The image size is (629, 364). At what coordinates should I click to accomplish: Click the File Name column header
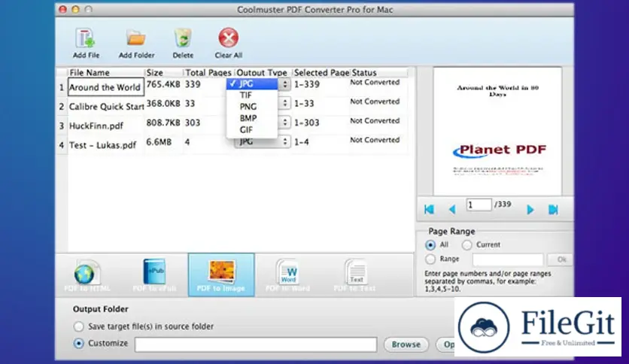(106, 72)
